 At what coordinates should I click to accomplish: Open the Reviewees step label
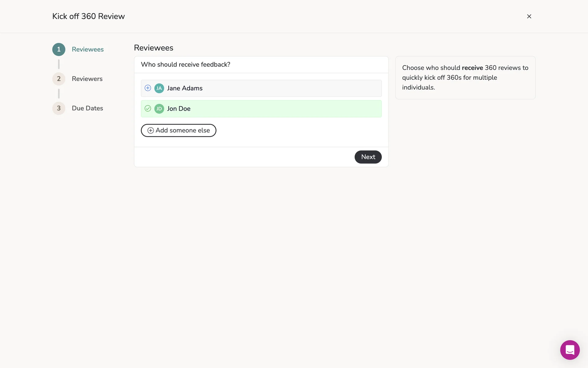point(88,49)
